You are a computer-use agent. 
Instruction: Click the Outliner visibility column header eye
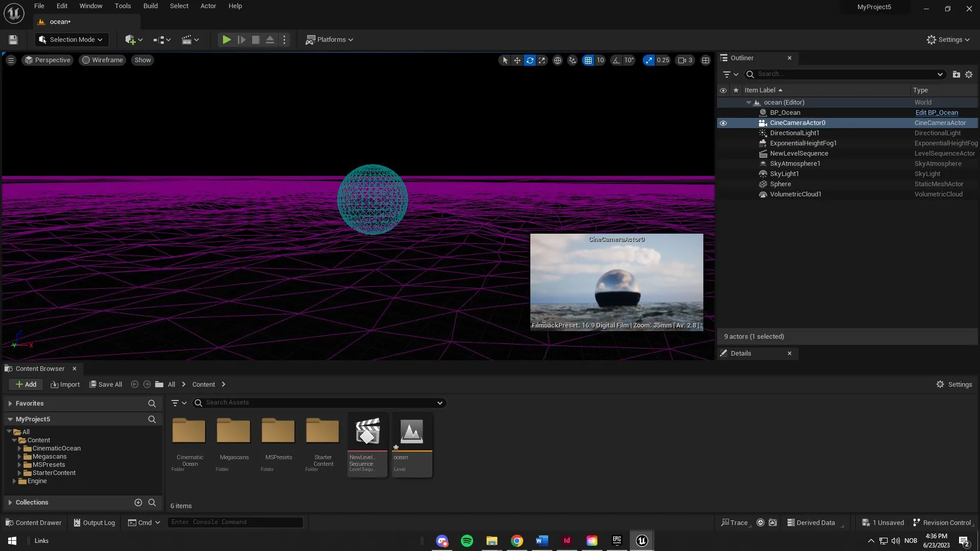723,90
